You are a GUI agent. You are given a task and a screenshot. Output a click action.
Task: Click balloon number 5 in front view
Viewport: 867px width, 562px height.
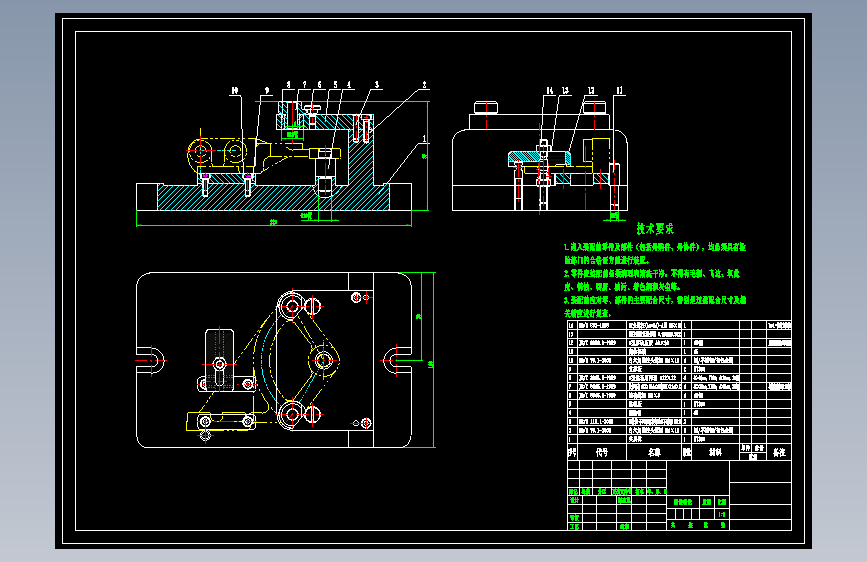pos(335,85)
